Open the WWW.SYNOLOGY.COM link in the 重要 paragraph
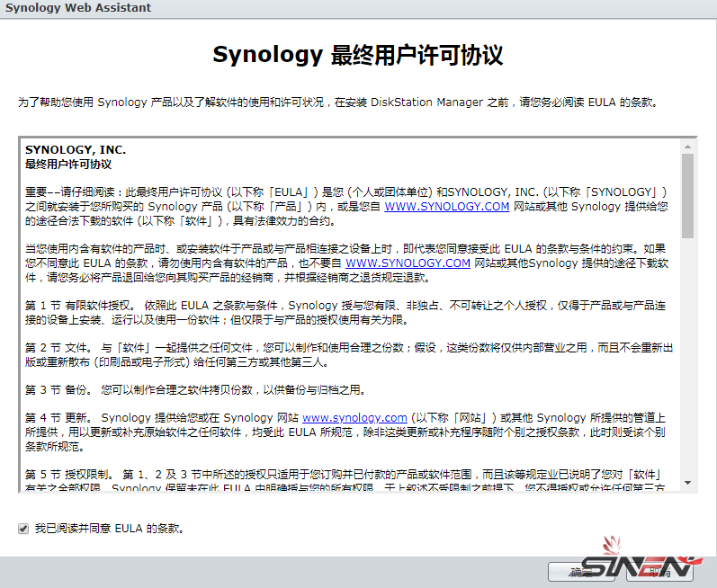 click(x=447, y=207)
